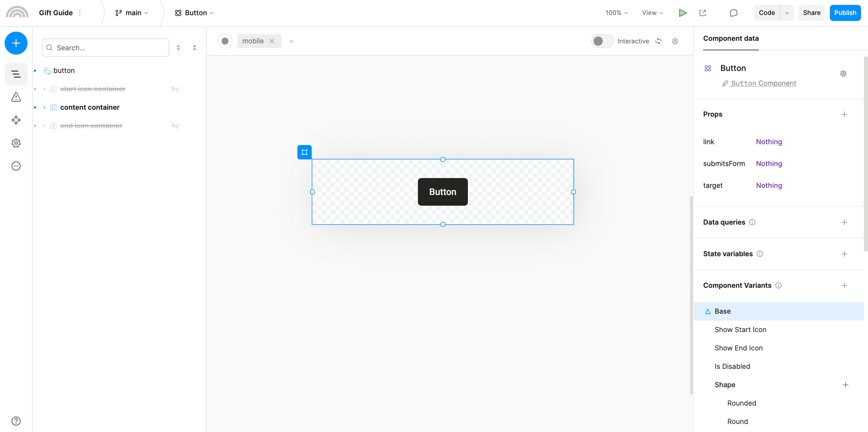Click the breakpoint color dot beside mobile
Viewport: 868px width, 432px height.
click(225, 41)
